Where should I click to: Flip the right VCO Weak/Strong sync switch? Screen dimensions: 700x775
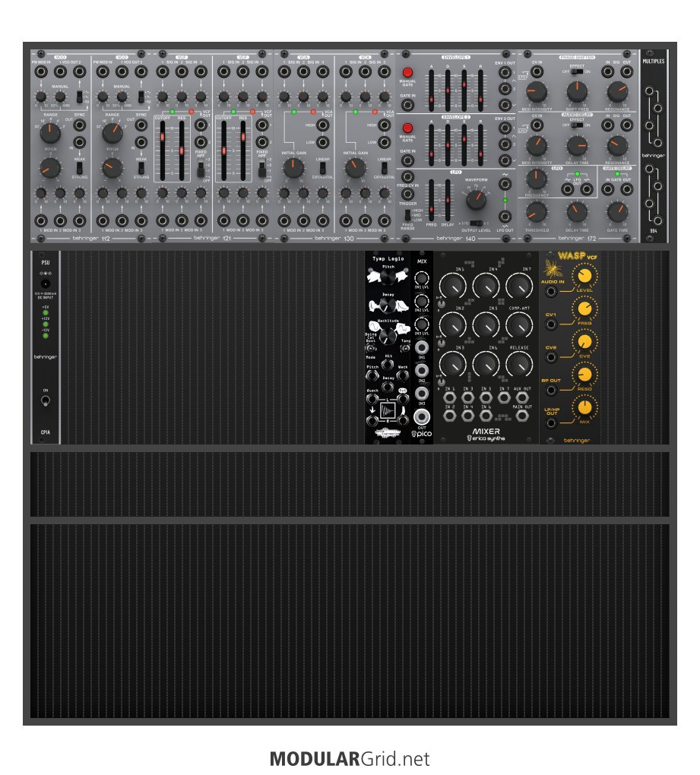coord(141,168)
